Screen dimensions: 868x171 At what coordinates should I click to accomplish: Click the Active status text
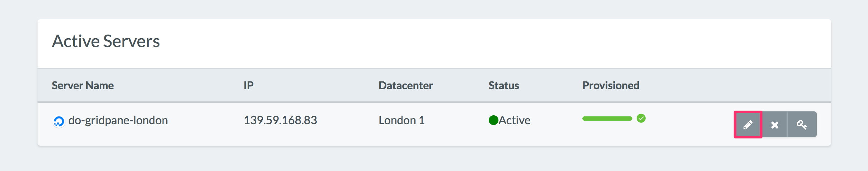tap(514, 120)
